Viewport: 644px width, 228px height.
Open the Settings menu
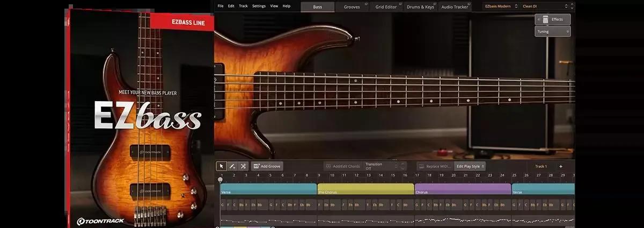pyautogui.click(x=259, y=6)
